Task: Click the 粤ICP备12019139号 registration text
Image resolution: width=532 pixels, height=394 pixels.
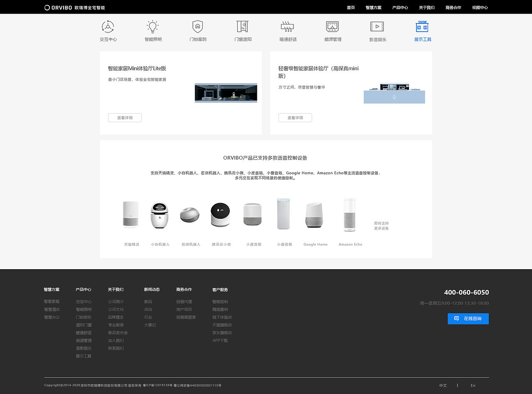Action: click(x=158, y=386)
